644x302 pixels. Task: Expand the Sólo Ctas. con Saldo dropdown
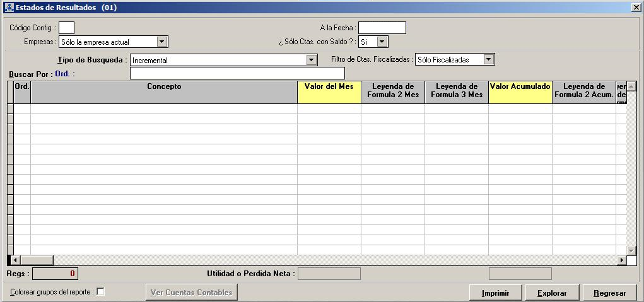[x=382, y=42]
